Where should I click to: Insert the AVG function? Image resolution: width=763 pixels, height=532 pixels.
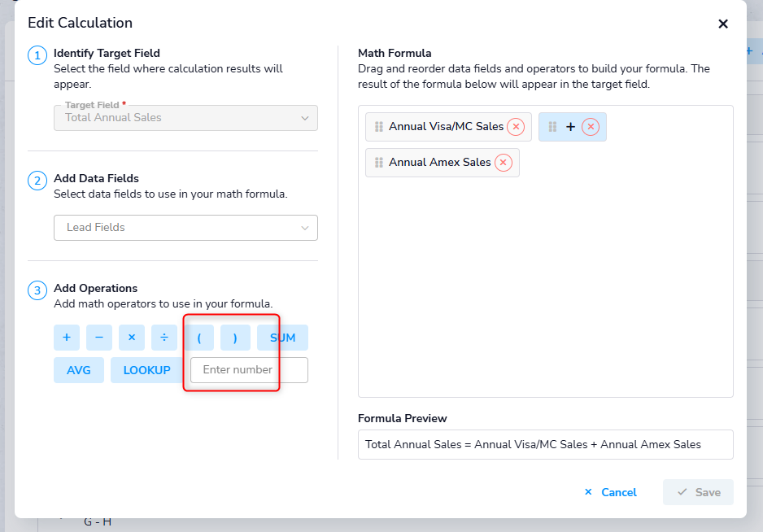coord(79,370)
